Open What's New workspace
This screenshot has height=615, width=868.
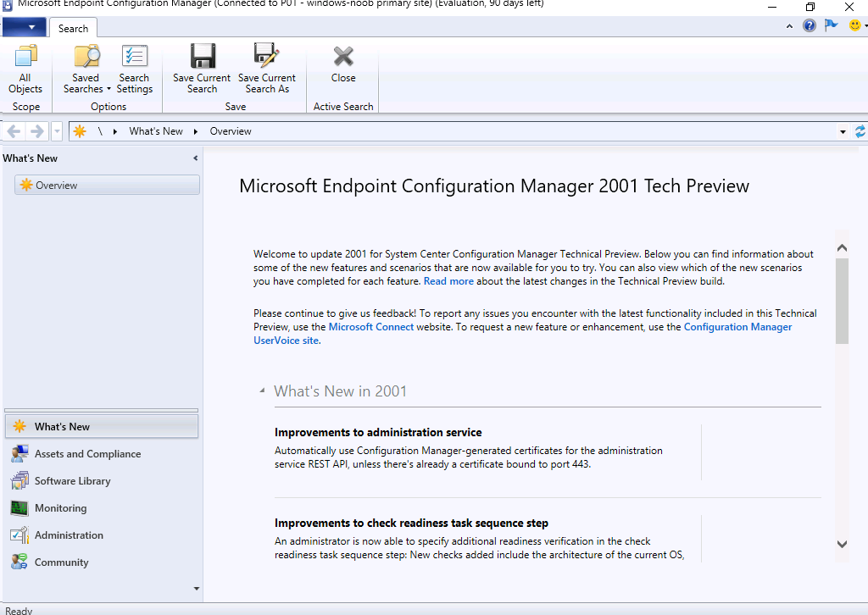coord(102,426)
